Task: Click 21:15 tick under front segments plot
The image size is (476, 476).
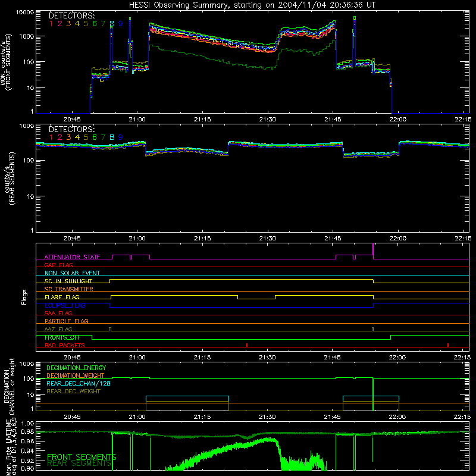Action: [x=202, y=120]
